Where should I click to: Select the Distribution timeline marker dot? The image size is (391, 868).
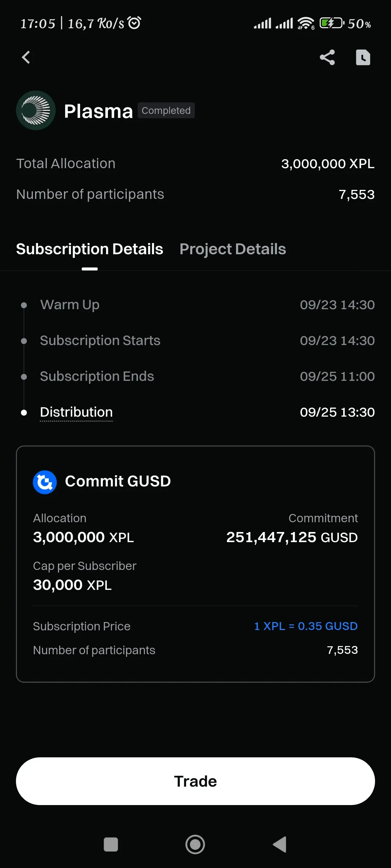[x=24, y=412]
